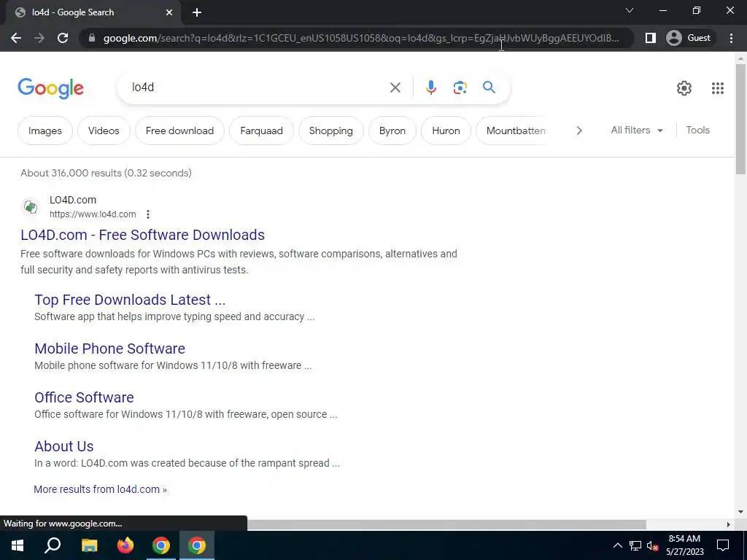Open the taskbar clock and date

click(x=684, y=545)
